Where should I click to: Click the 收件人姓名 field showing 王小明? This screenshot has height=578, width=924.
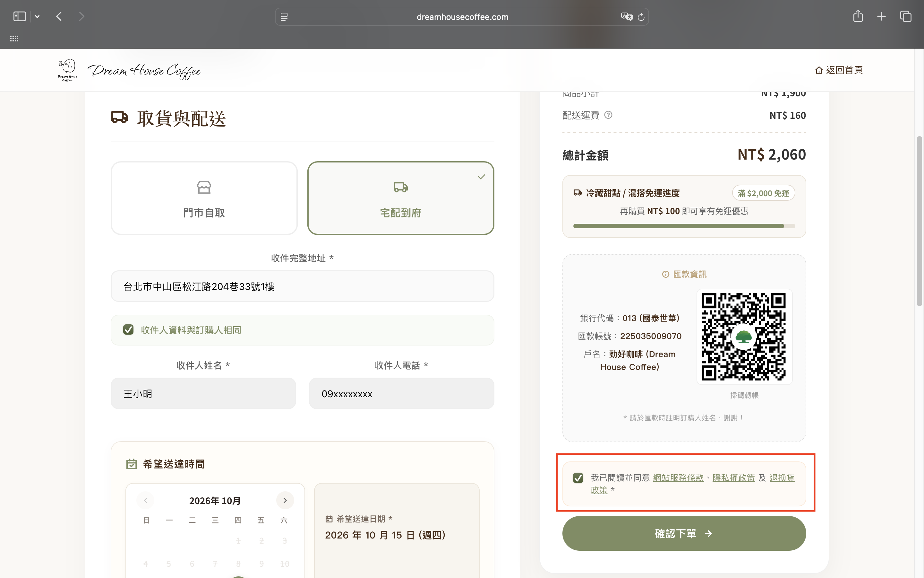coord(203,393)
